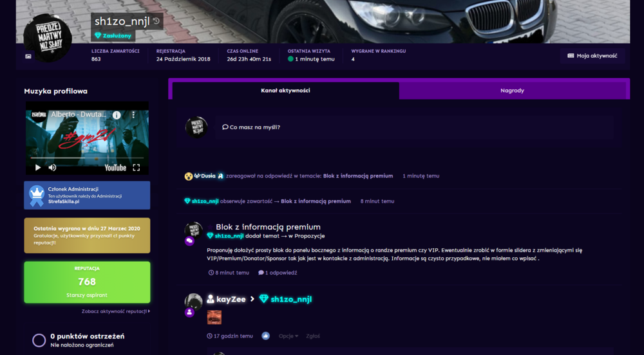The image size is (644, 355).
Task: Click the Zgłoś report link
Action: click(313, 336)
